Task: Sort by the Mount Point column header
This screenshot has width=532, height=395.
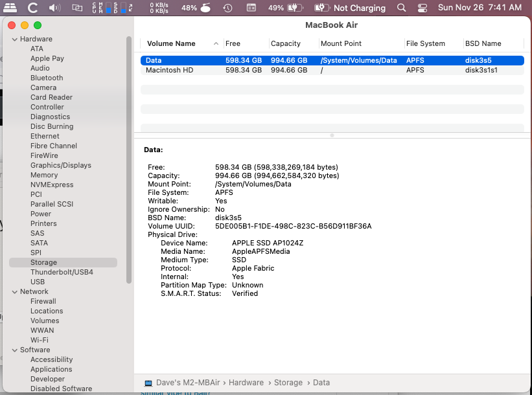Action: 362,43
